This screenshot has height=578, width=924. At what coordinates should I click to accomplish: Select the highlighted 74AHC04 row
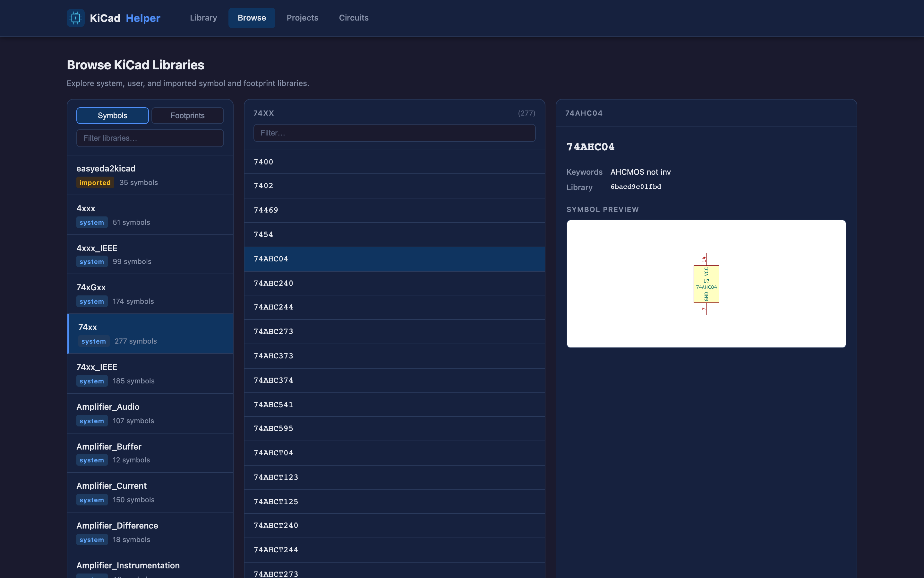coord(394,259)
